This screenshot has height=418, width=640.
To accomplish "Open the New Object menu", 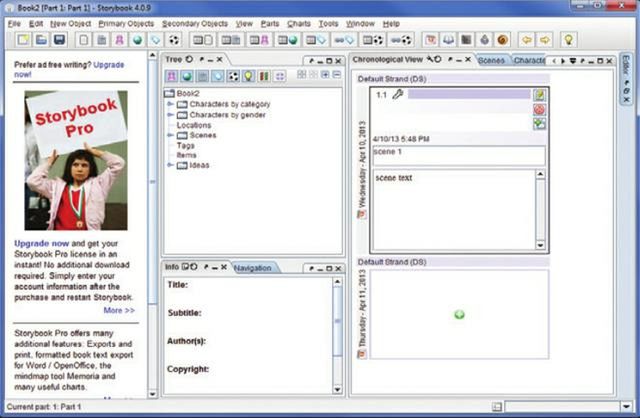I will click(x=70, y=24).
